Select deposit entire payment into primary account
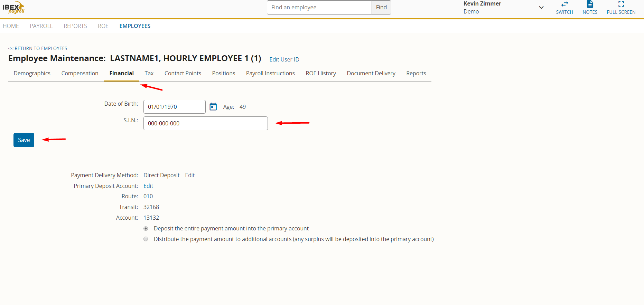 [146, 229]
